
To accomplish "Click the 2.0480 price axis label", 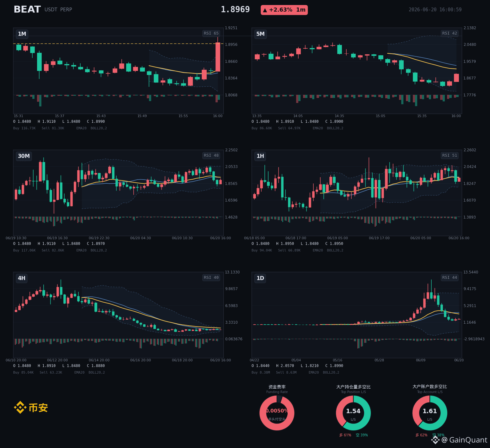I will pyautogui.click(x=470, y=45).
